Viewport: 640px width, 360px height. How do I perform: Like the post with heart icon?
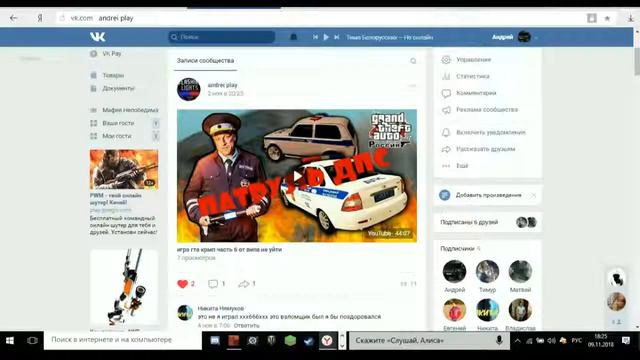tap(182, 284)
